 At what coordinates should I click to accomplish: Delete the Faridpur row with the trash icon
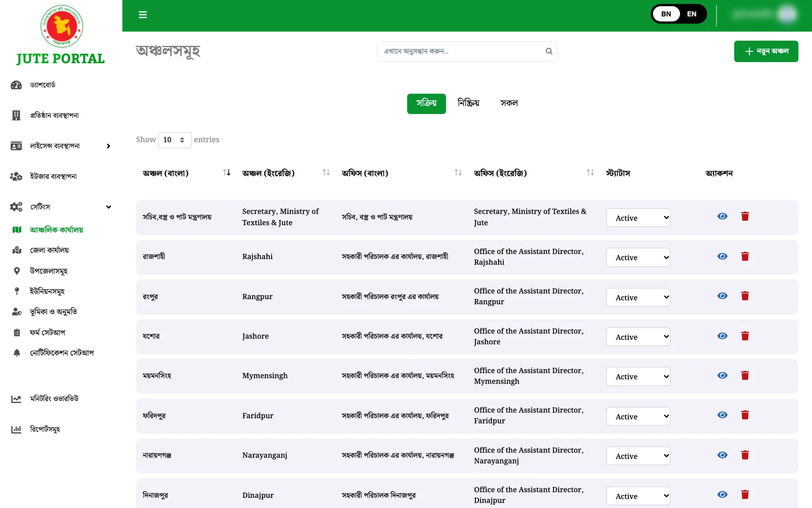745,415
